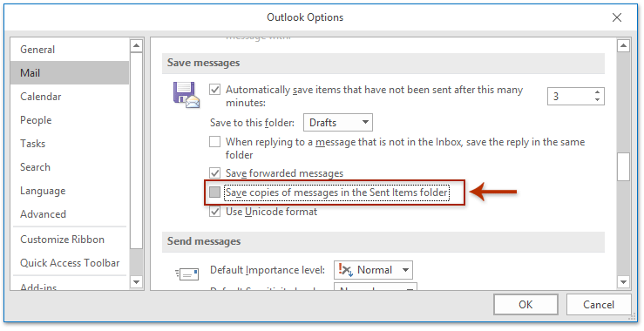
Task: Click the Cancel button
Action: [599, 305]
